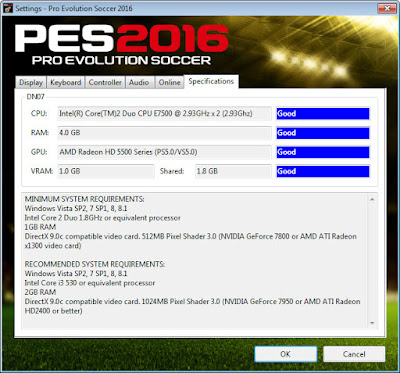This screenshot has height=373, width=400.
Task: Go to the Audio tab
Action: click(140, 82)
